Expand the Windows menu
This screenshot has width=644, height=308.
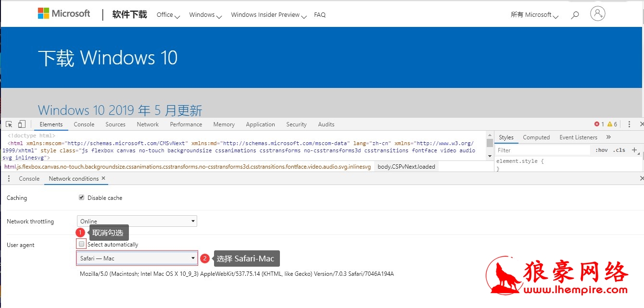click(205, 15)
